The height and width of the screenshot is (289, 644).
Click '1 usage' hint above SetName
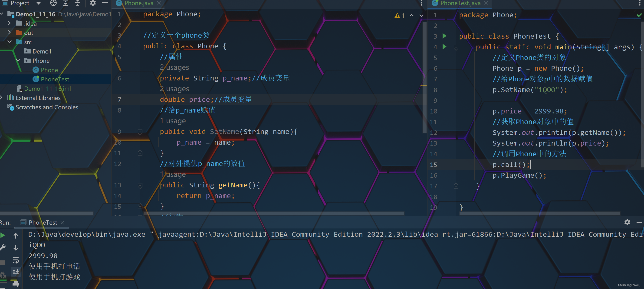tap(173, 121)
